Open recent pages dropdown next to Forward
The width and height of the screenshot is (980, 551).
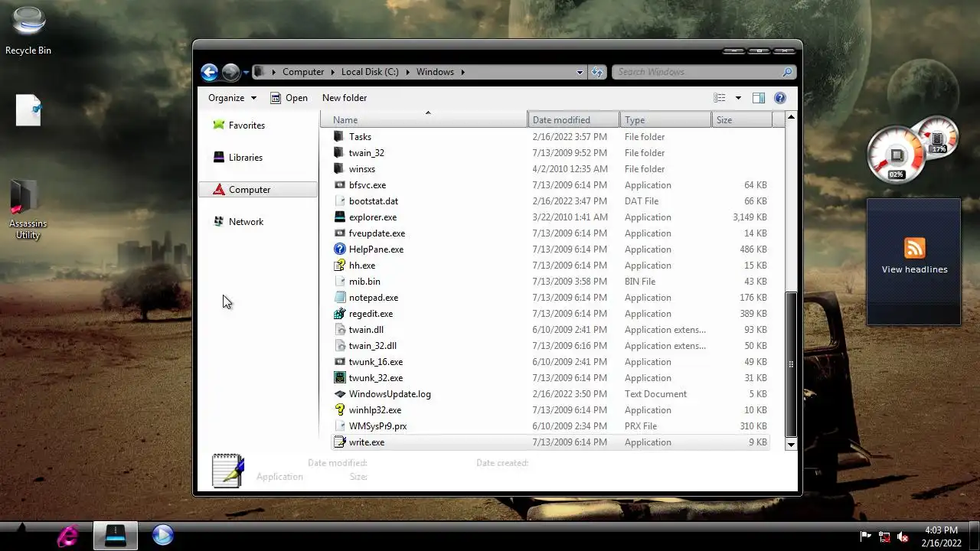(x=246, y=73)
